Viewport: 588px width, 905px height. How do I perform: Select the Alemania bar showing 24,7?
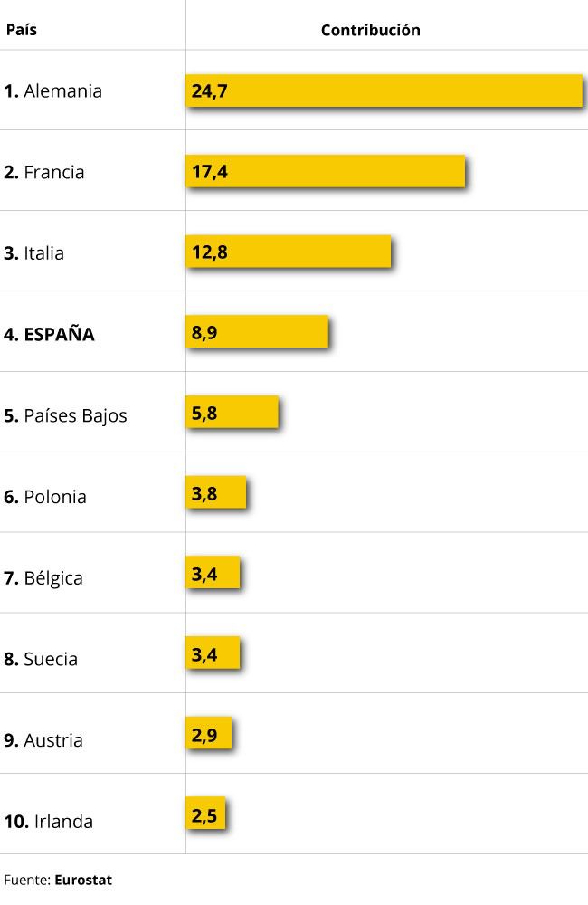coord(384,90)
